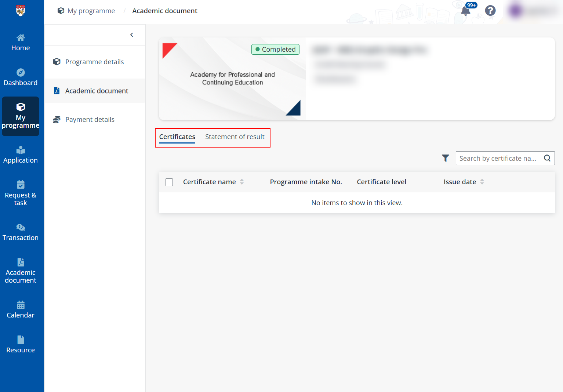The image size is (563, 392).
Task: Tick the select-all certificates checkbox
Action: pyautogui.click(x=169, y=182)
